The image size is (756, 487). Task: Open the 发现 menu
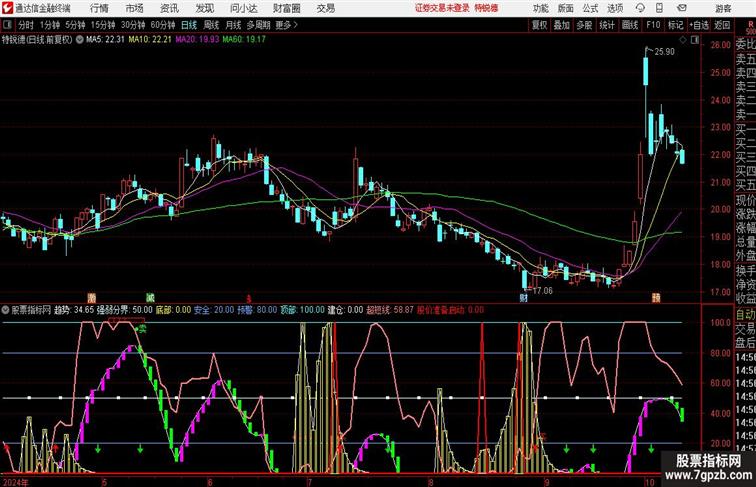click(x=205, y=8)
